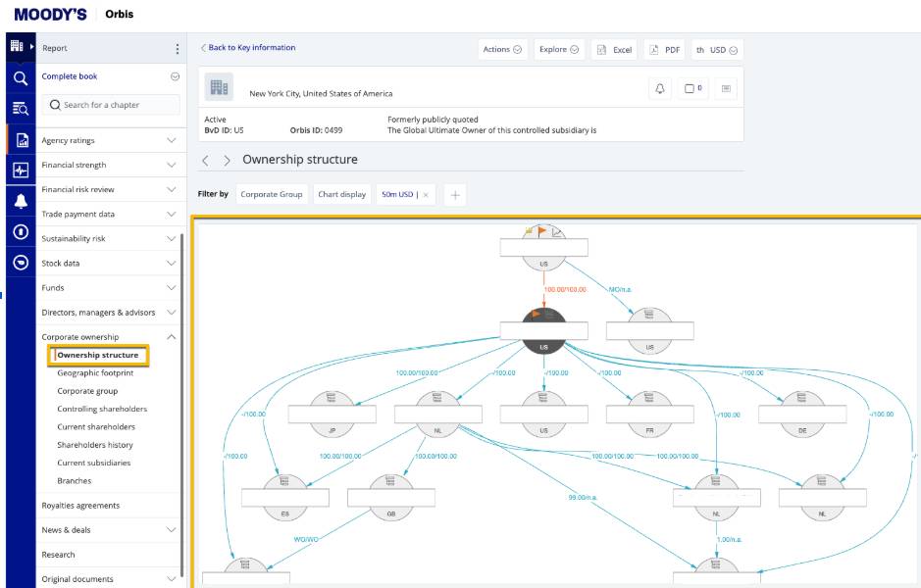This screenshot has height=588, width=921.
Task: Click the company alert bell icon
Action: [x=660, y=88]
